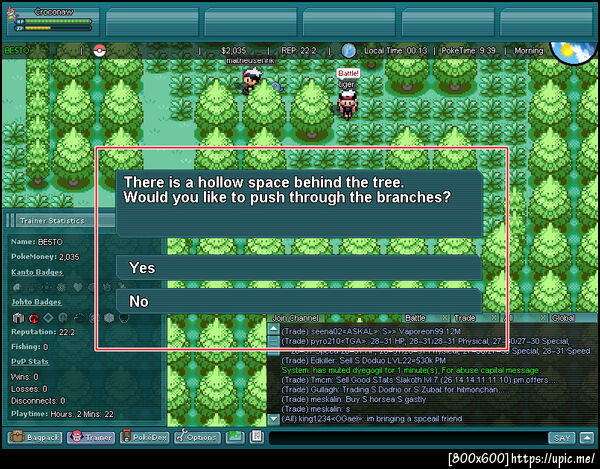This screenshot has width=600, height=469.
Task: Click the Morning time-of-day label
Action: click(528, 50)
